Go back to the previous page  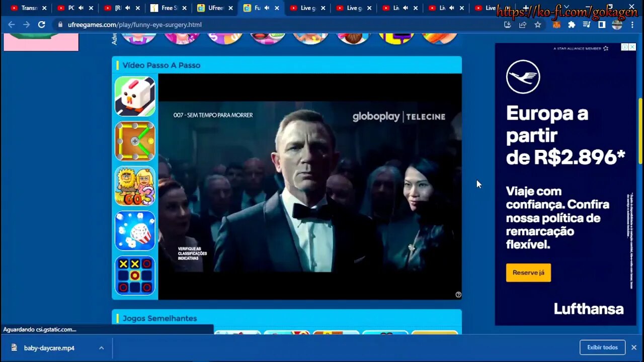11,25
